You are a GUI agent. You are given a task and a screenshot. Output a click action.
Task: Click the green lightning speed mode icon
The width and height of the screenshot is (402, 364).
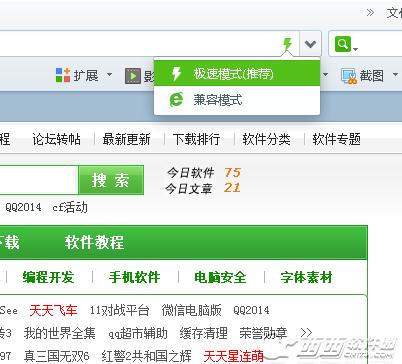(x=287, y=44)
